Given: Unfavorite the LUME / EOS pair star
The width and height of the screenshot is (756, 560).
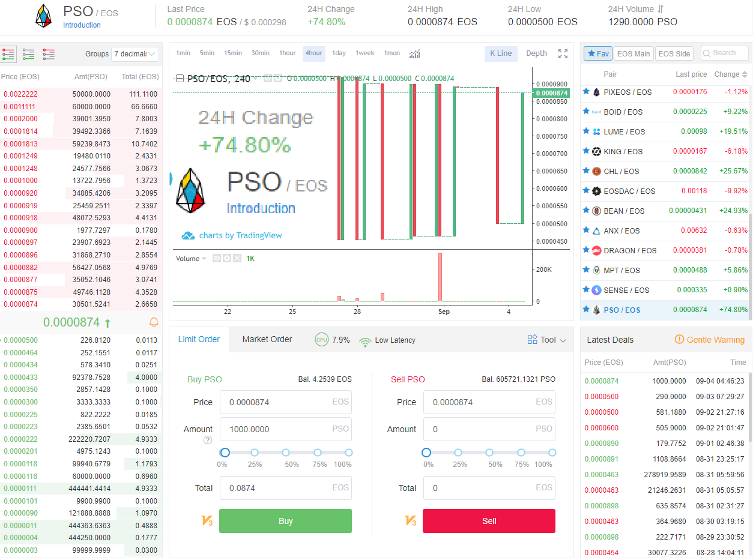Looking at the screenshot, I should tap(586, 131).
